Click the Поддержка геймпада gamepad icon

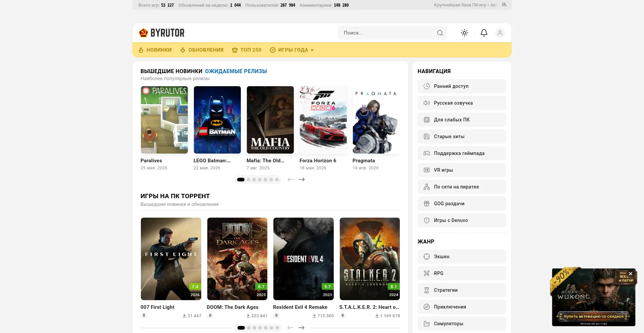click(x=427, y=153)
